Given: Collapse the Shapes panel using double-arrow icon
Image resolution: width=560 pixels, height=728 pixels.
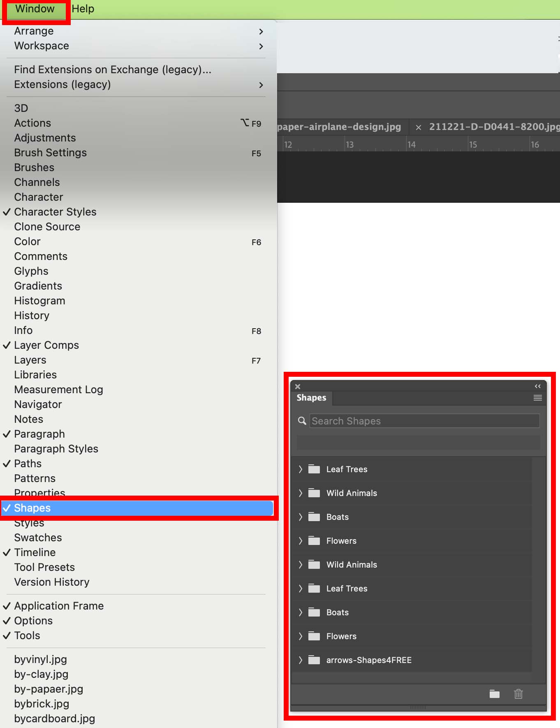Looking at the screenshot, I should point(537,386).
